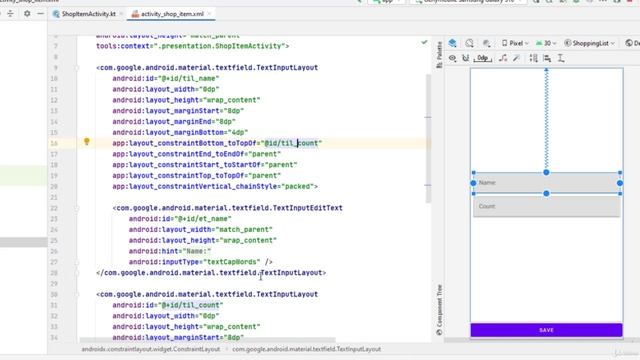Toggle the night mode preview icon
Screen dimensions: 640x360
pyautogui.click(x=487, y=43)
